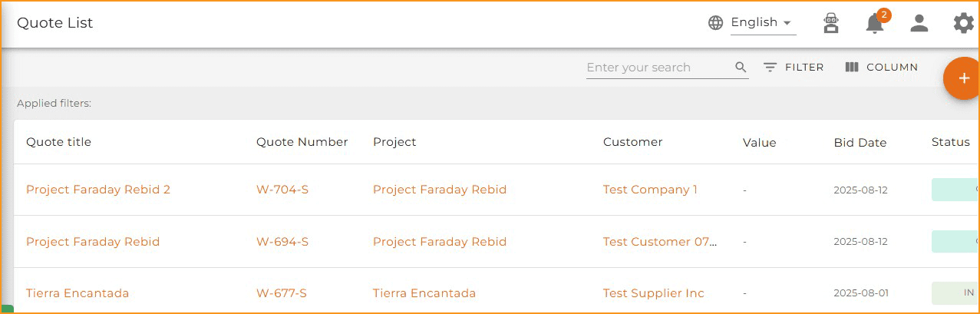980x314 pixels.
Task: Open the Column chooser
Action: pos(881,68)
